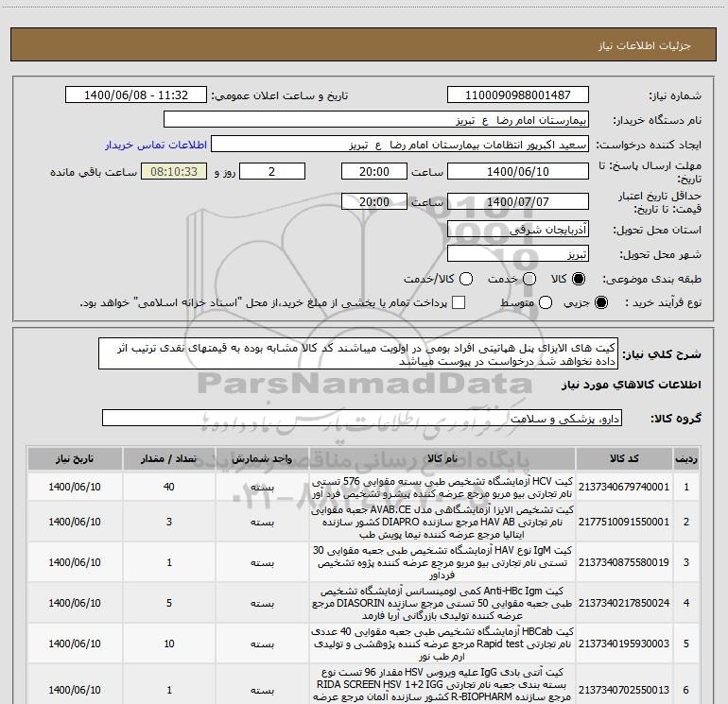Select the جزیی purchase type radio
The height and width of the screenshot is (704, 728).
pos(601,302)
